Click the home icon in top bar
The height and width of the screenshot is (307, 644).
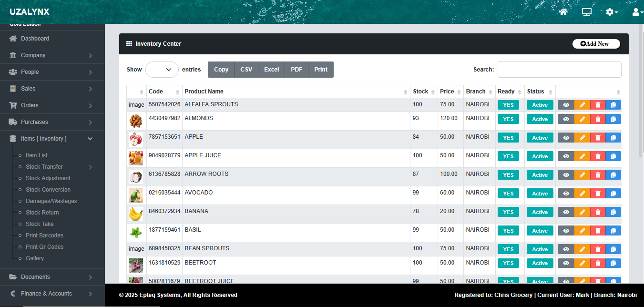coord(563,12)
